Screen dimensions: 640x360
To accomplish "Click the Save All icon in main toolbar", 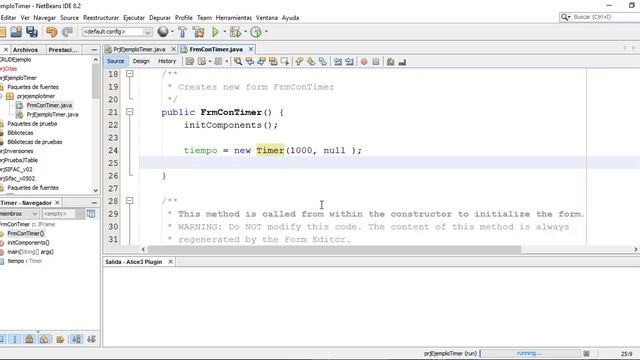I will tap(32, 32).
